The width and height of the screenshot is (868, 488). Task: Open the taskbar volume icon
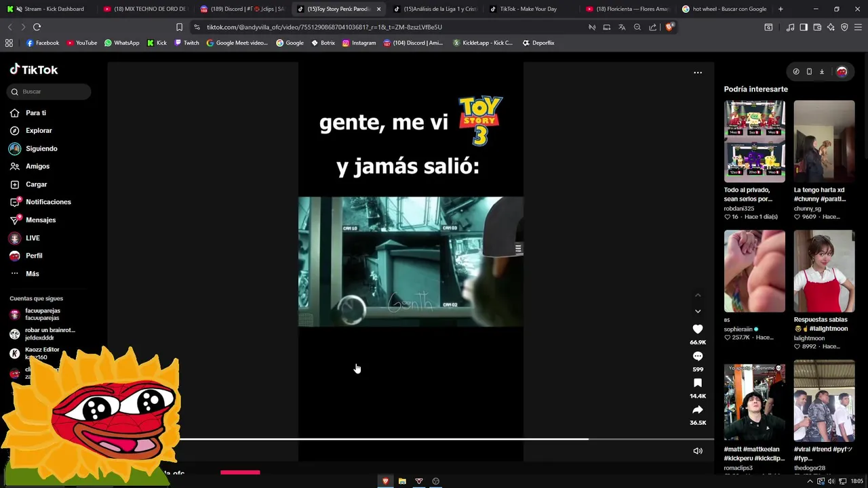click(831, 481)
